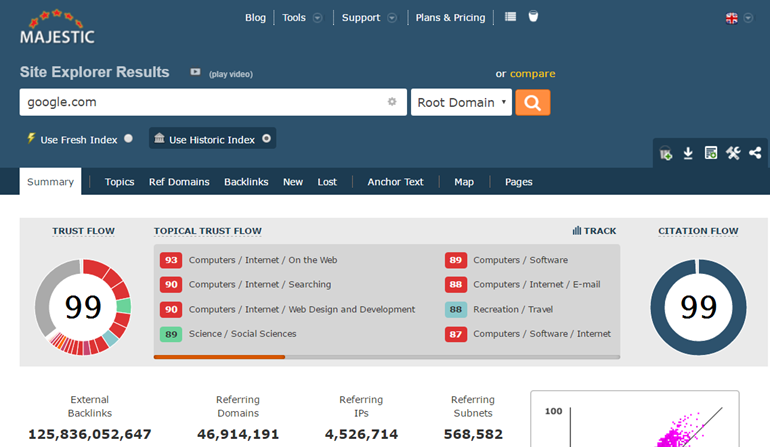The image size is (770, 447).
Task: Expand the Tools menu arrow
Action: [x=318, y=18]
